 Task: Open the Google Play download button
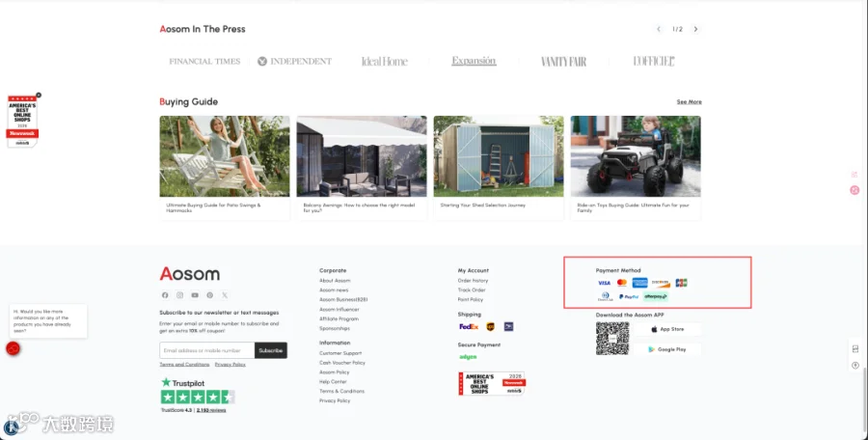[x=667, y=349]
